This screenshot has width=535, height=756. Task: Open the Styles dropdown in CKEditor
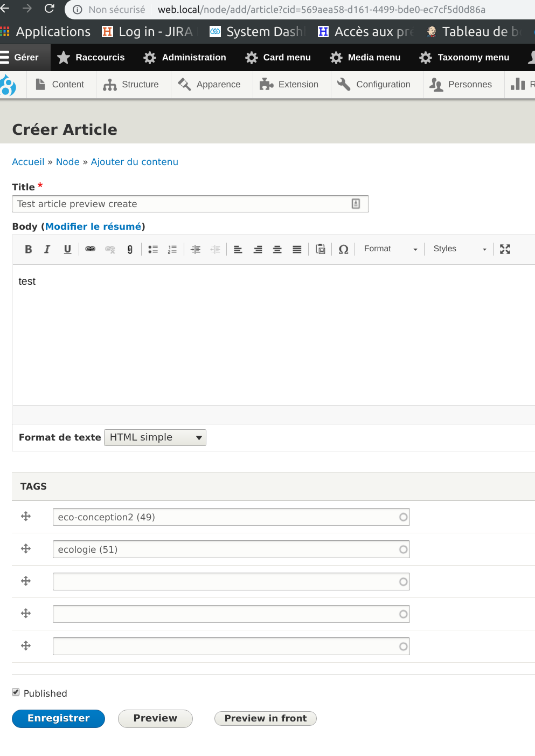(x=458, y=249)
